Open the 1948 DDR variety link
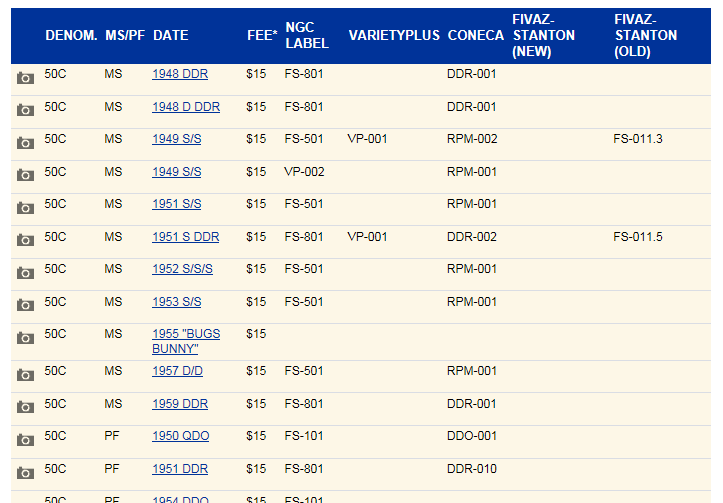The height and width of the screenshot is (503, 723). pos(180,74)
